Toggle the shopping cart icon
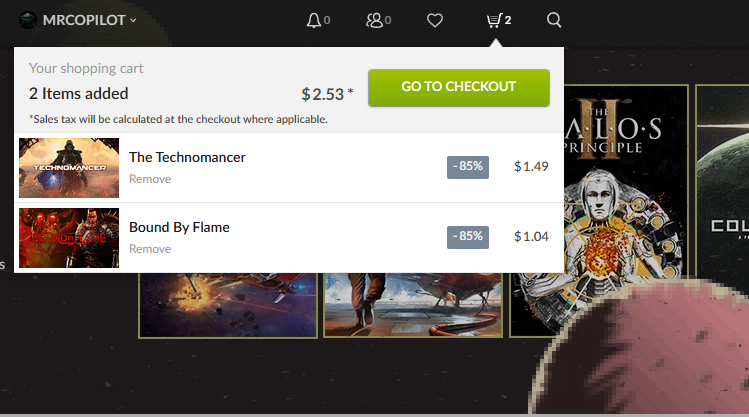The width and height of the screenshot is (749, 417). tap(494, 20)
